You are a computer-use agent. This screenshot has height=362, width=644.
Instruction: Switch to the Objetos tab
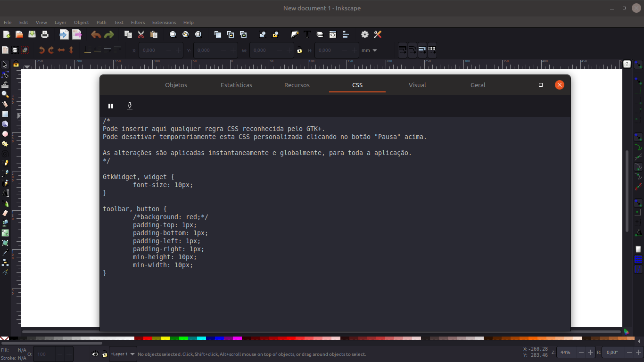coord(176,85)
